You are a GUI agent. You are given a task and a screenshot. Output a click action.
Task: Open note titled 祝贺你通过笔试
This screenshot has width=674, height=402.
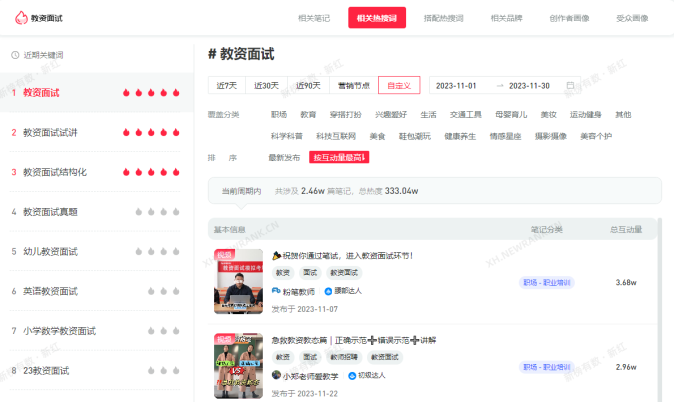coord(343,256)
